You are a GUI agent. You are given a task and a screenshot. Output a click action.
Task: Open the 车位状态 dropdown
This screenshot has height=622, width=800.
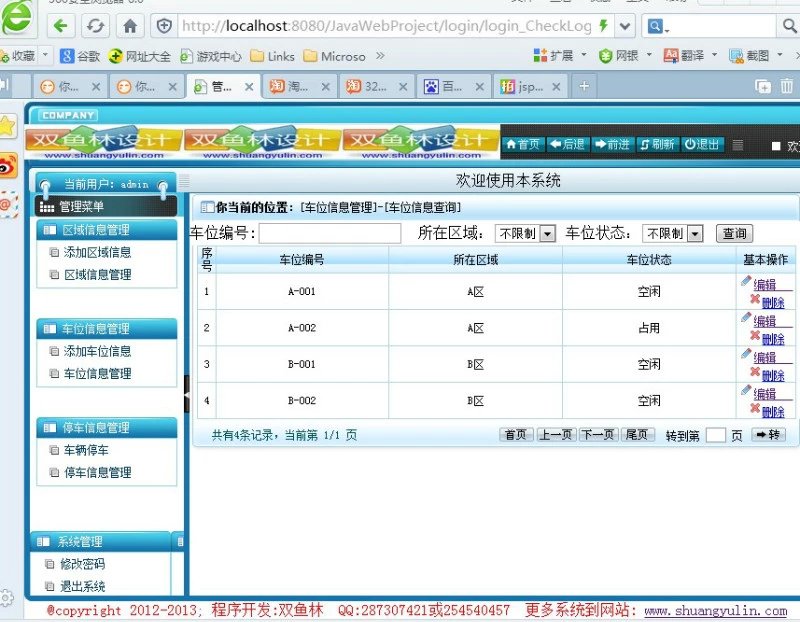[672, 234]
